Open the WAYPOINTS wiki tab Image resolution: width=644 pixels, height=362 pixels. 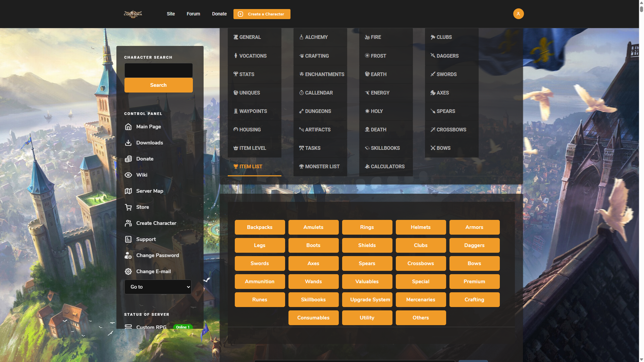(x=255, y=111)
